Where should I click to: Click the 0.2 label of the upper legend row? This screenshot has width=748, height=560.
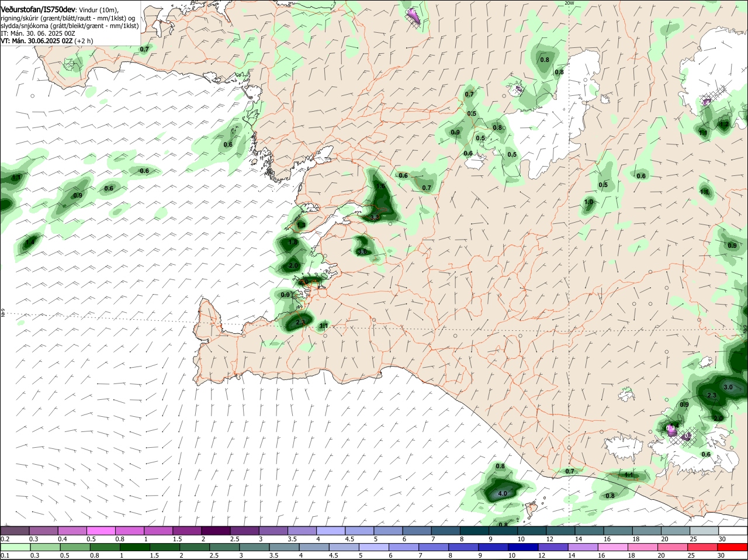[5, 539]
